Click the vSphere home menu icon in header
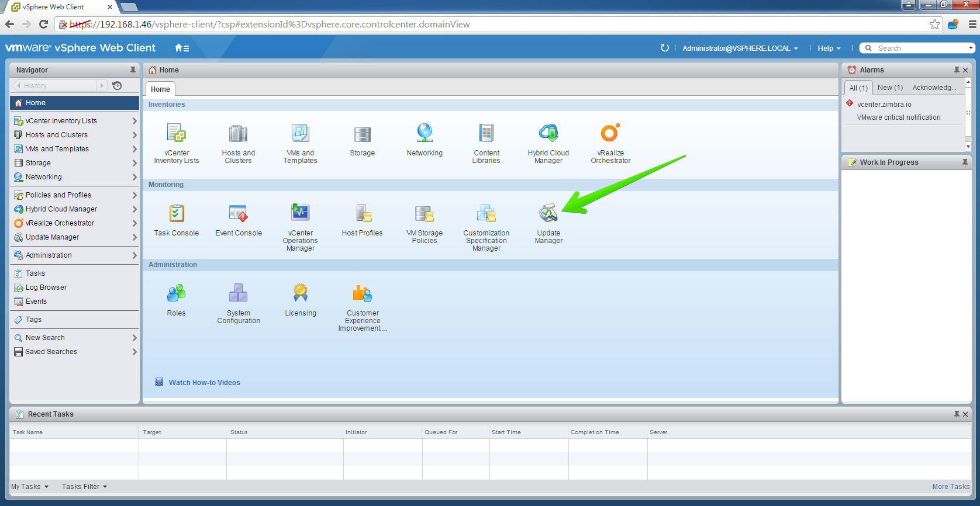This screenshot has width=980, height=506. (182, 48)
